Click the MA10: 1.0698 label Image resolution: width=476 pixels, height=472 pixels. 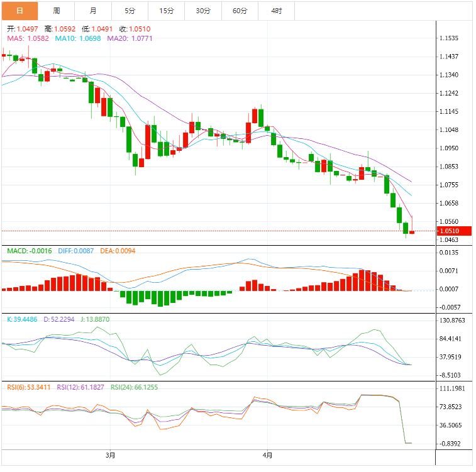(x=78, y=38)
